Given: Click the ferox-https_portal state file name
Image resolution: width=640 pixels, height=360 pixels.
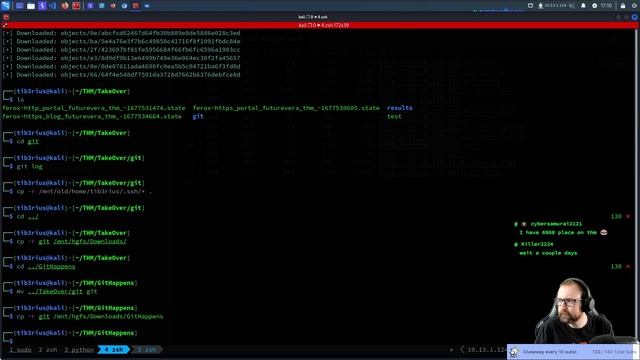Looking at the screenshot, I should [286, 108].
